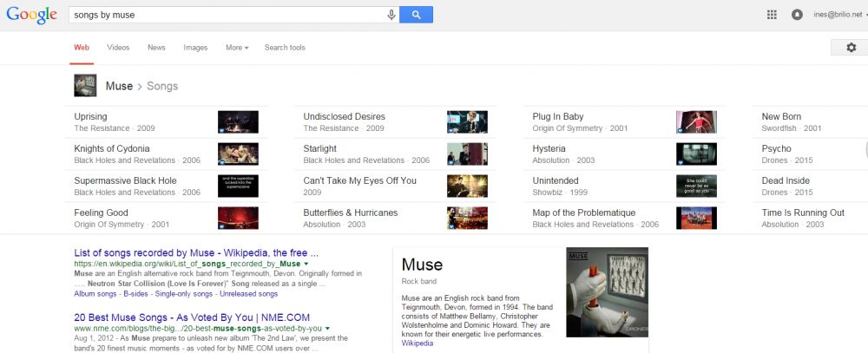Open 'List of songs recorded by Muse' result

[196, 253]
